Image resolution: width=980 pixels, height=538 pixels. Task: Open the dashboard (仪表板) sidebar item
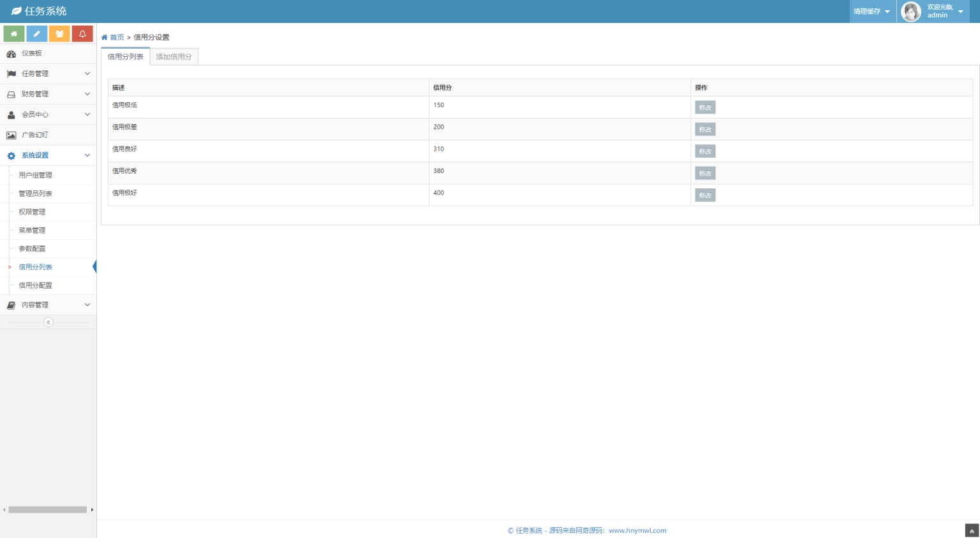[32, 54]
